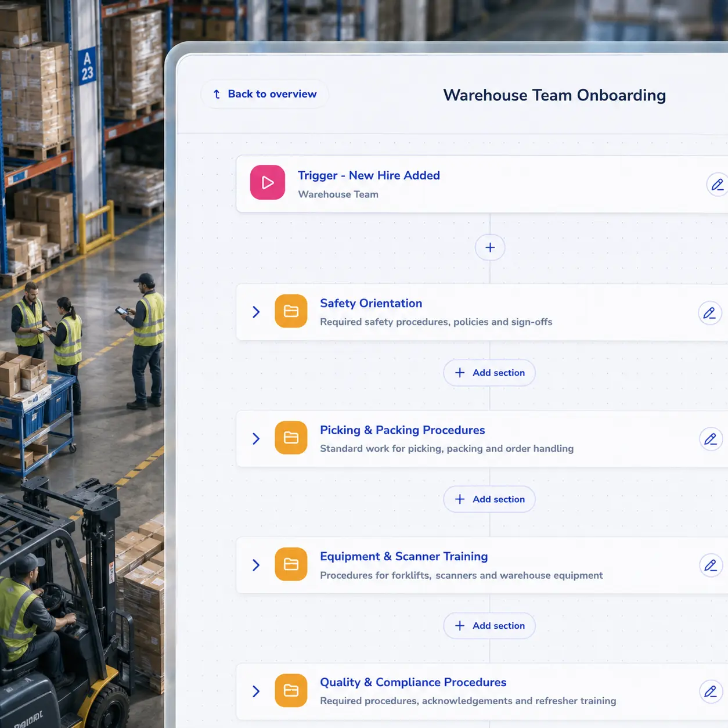Click the pink play trigger icon
Image resolution: width=728 pixels, height=728 pixels.
268,182
